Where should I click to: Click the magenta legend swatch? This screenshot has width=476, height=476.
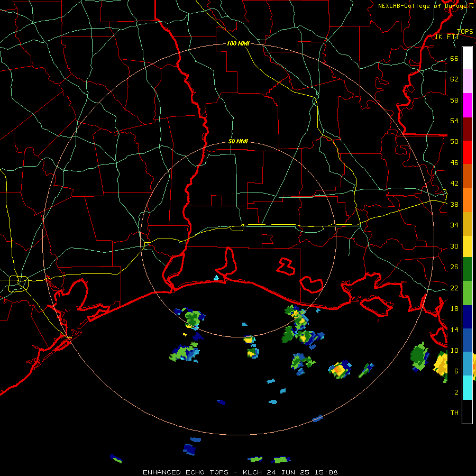[x=467, y=105]
